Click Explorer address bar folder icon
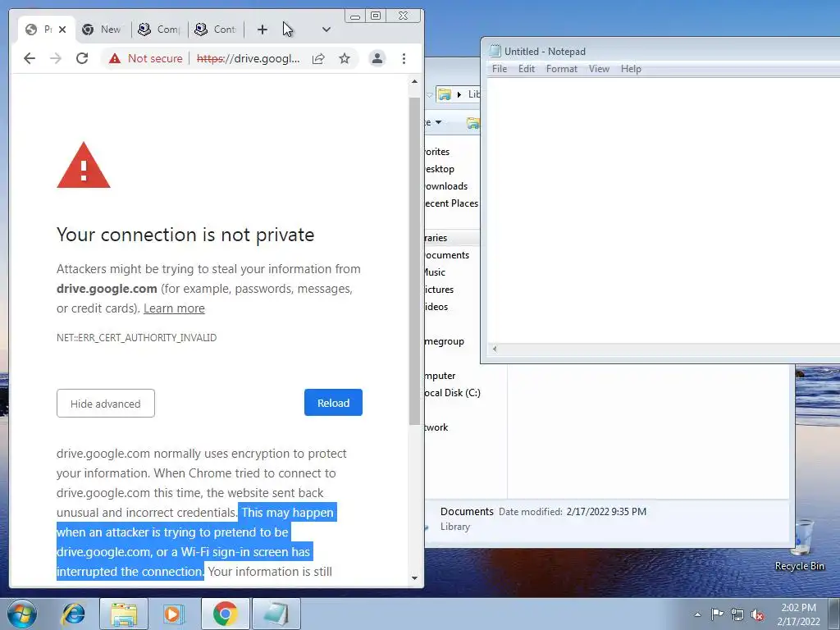 coord(444,94)
